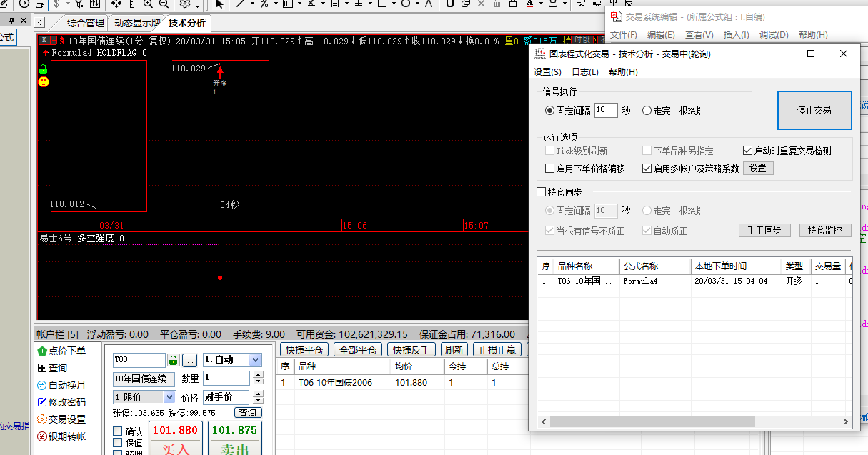Expand the settings gear dropdown arrow
Viewport: 868px width, 455px height.
click(x=198, y=5)
